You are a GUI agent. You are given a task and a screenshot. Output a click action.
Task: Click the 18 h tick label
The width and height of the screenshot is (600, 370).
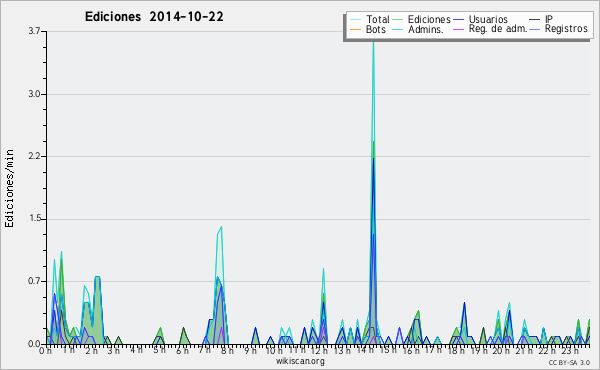457,351
